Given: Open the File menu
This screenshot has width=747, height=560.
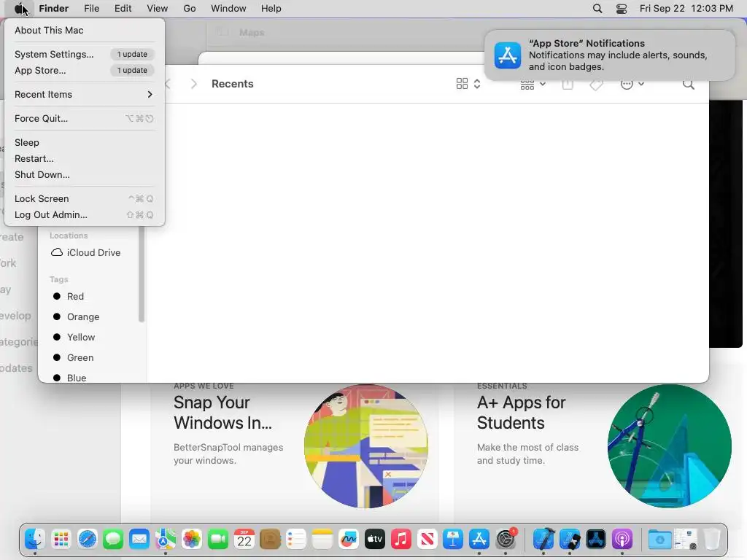Looking at the screenshot, I should click(x=91, y=9).
